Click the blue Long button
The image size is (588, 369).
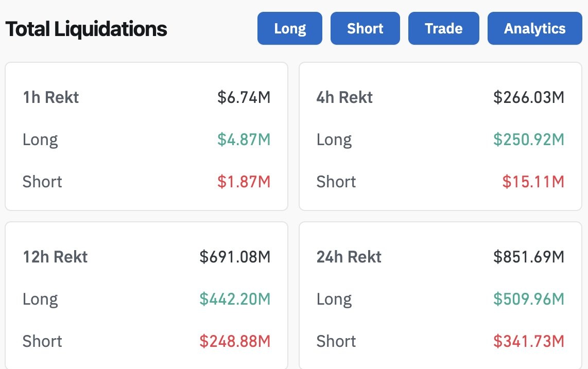(x=290, y=28)
